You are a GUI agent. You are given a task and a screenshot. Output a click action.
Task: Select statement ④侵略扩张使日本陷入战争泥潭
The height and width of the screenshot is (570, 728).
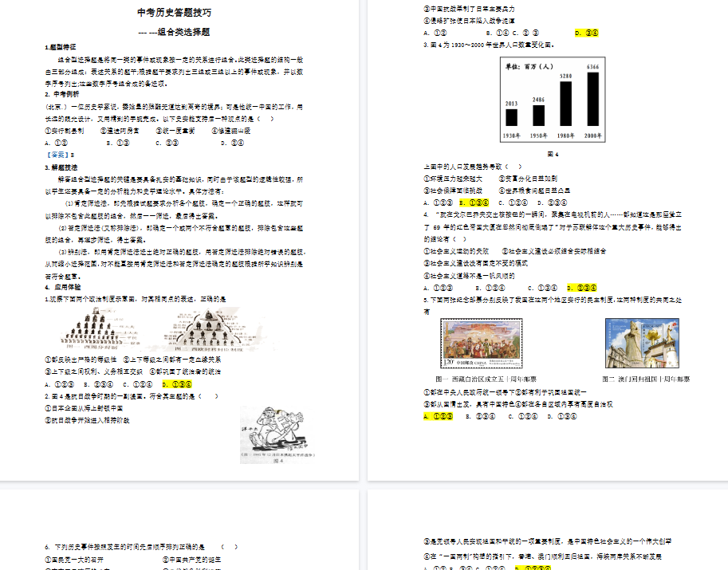469,21
